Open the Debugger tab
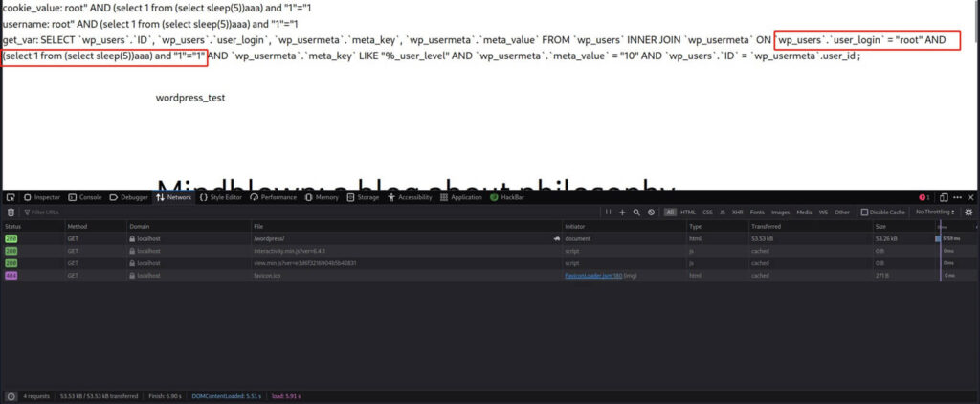 (x=129, y=197)
